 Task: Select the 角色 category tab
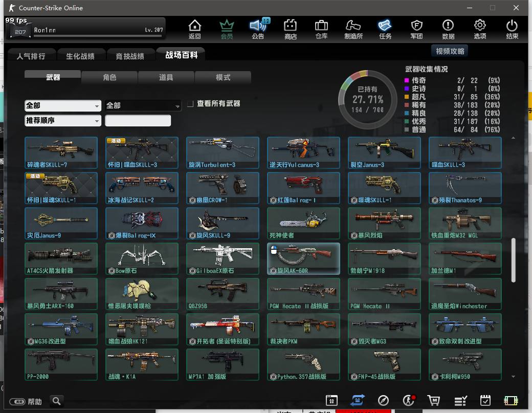tap(109, 77)
